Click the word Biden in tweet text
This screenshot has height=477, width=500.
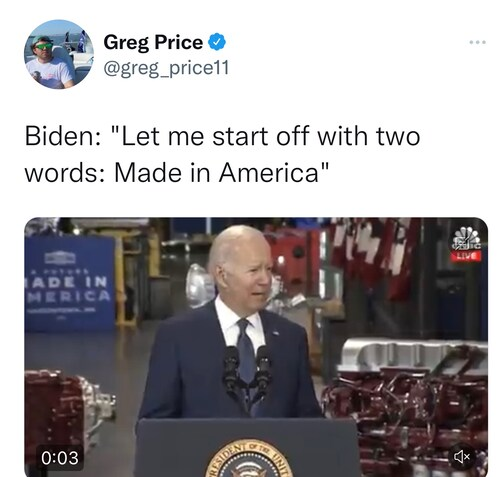(x=60, y=136)
